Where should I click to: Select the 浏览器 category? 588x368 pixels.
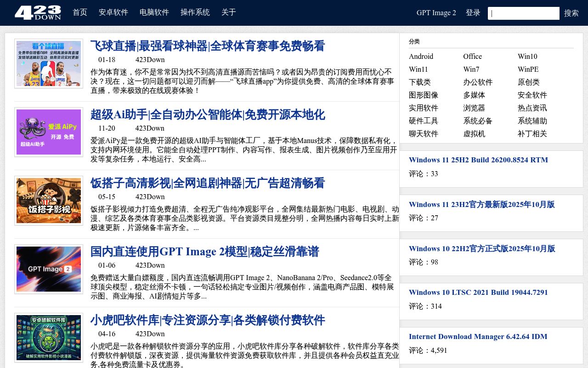click(474, 108)
